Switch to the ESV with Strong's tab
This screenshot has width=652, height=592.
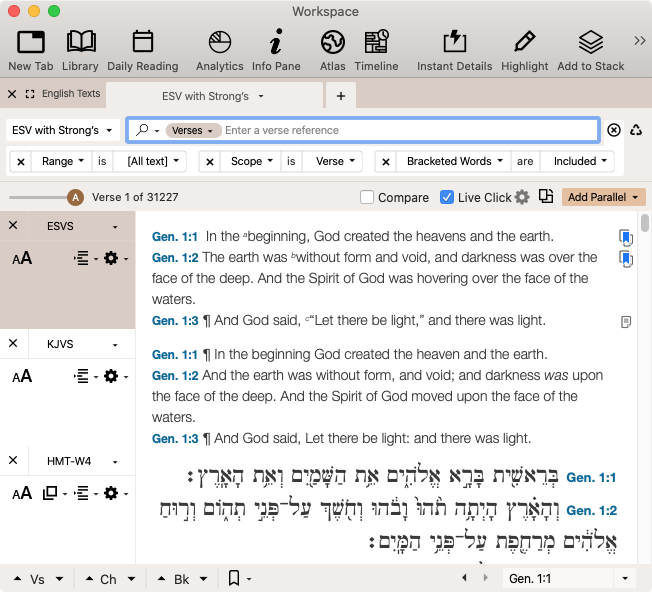[205, 96]
